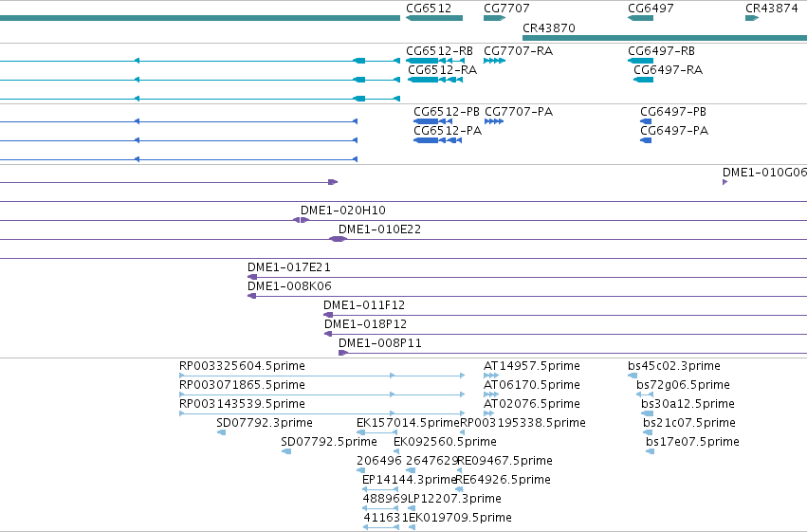Select the CG6512 gene label
This screenshot has width=807, height=532.
point(429,9)
